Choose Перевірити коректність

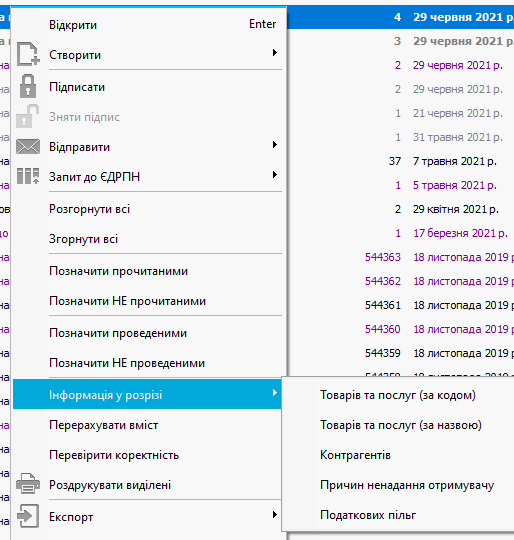[148, 455]
